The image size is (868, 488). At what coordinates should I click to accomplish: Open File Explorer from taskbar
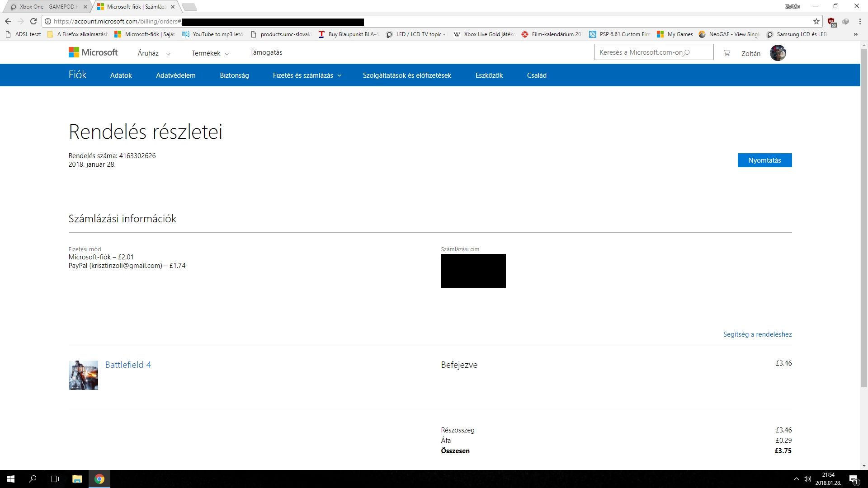pos(77,479)
